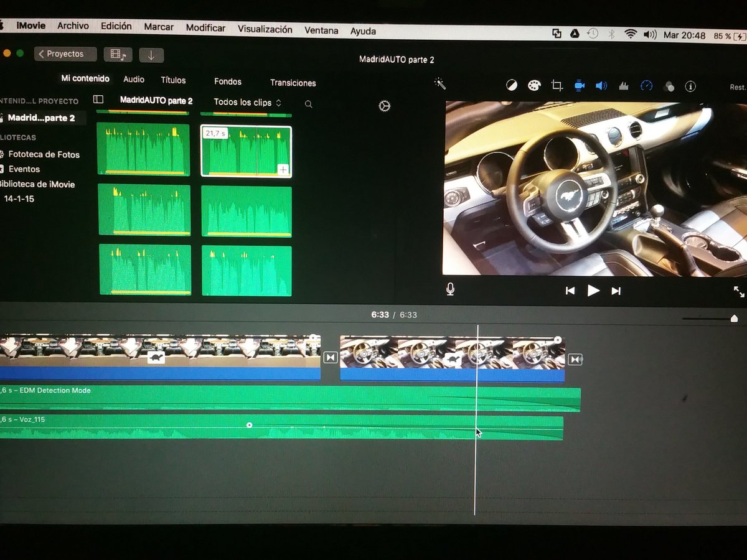747x560 pixels.
Task: Click the transition icon between the video clips
Action: coord(331,357)
